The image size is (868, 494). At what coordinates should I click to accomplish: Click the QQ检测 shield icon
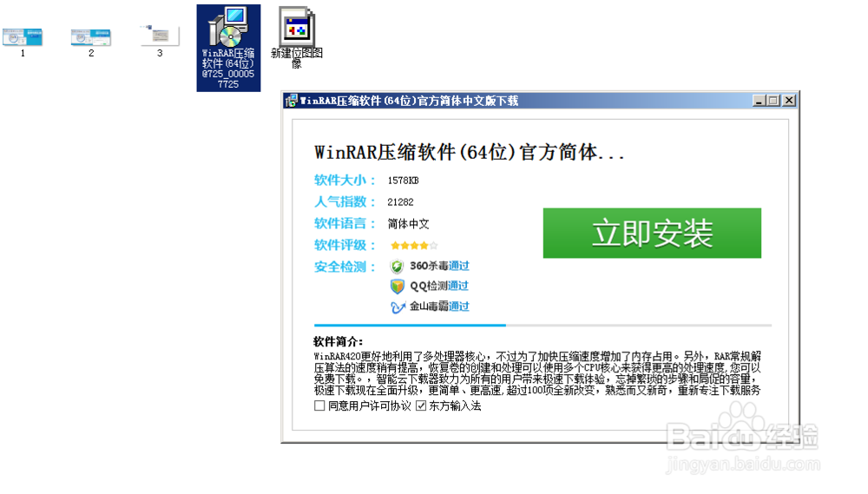(397, 287)
